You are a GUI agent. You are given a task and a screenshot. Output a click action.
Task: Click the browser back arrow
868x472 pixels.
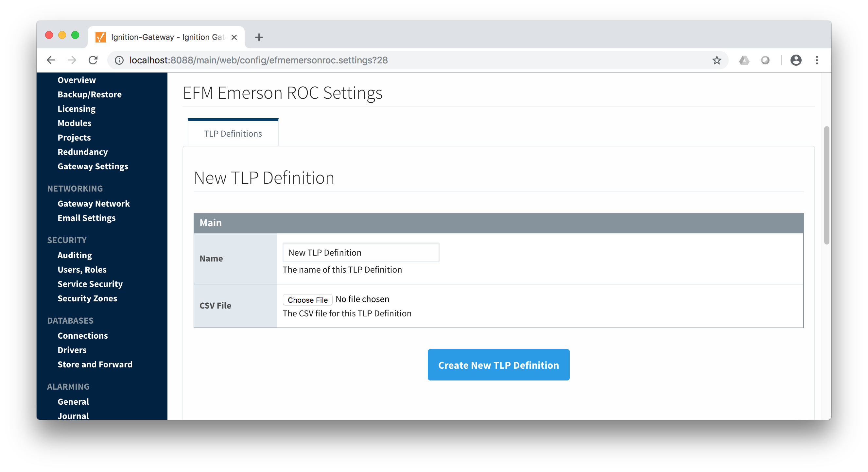click(x=51, y=60)
